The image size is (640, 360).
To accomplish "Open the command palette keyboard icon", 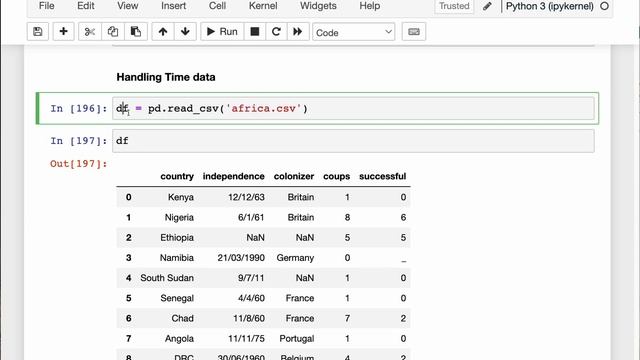I will click(x=414, y=32).
